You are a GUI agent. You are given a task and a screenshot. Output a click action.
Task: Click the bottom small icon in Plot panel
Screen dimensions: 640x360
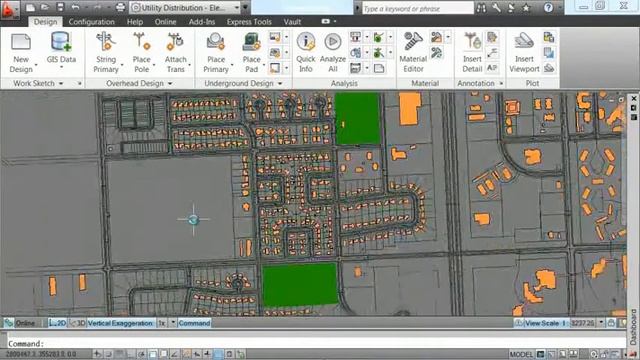tap(549, 68)
